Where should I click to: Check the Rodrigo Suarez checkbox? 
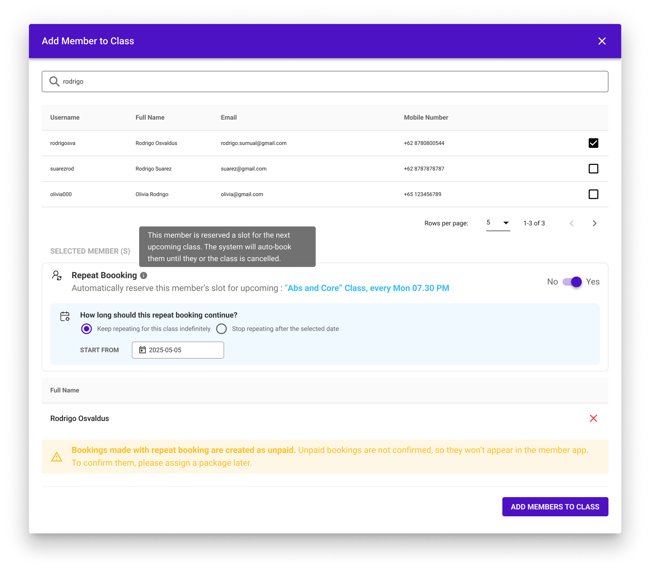tap(593, 169)
